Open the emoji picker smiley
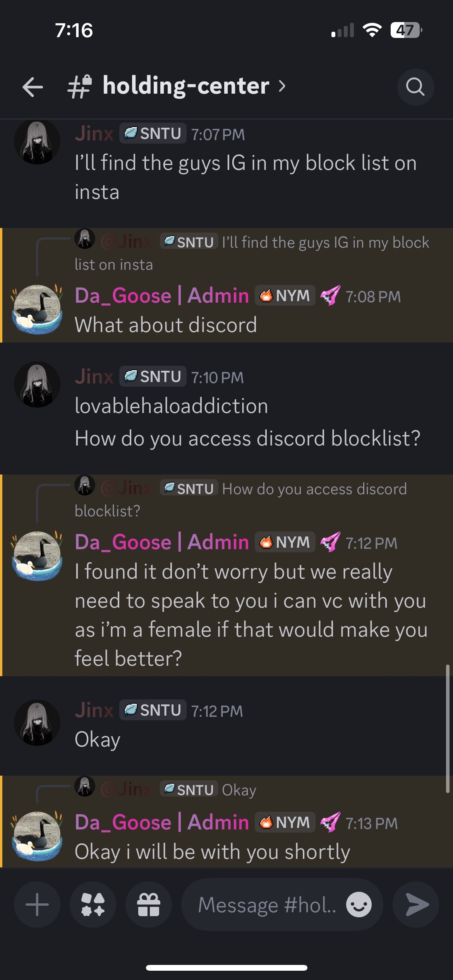The height and width of the screenshot is (980, 453). point(359,905)
